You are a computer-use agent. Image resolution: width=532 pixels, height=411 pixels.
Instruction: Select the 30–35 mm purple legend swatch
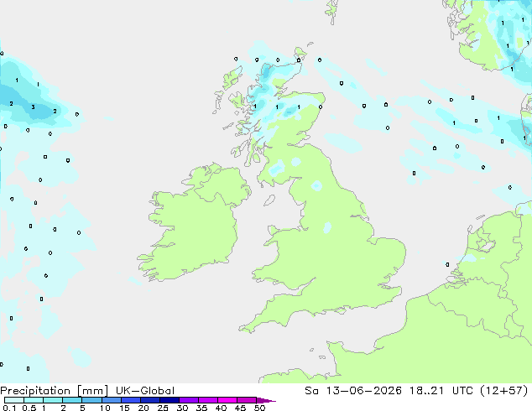[x=189, y=400]
